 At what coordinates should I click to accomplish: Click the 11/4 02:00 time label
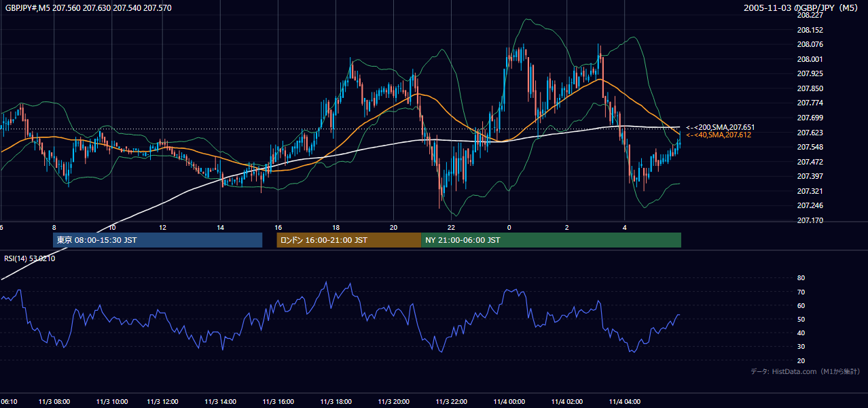coord(567,402)
